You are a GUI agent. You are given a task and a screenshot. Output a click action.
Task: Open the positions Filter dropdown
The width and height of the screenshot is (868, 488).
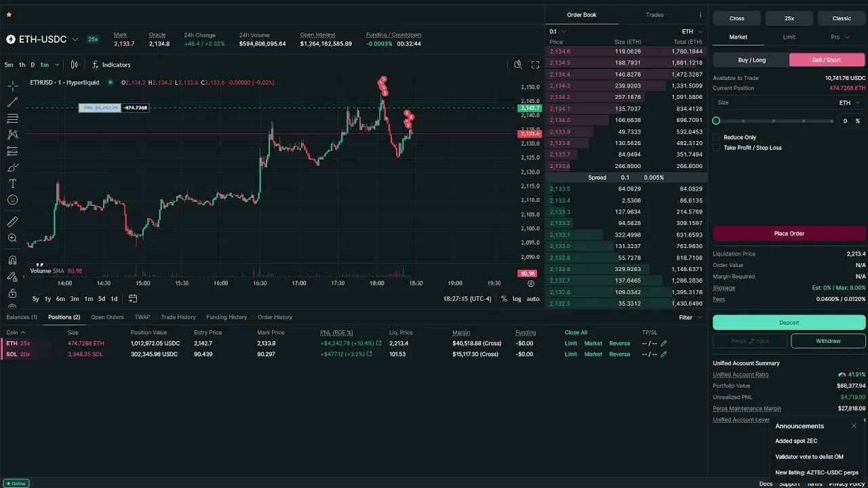click(x=690, y=317)
